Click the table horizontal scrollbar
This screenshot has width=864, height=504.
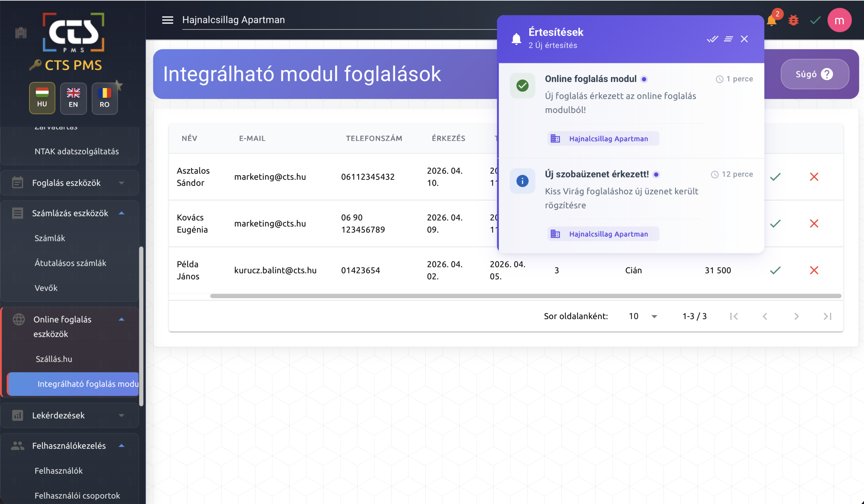coord(525,296)
